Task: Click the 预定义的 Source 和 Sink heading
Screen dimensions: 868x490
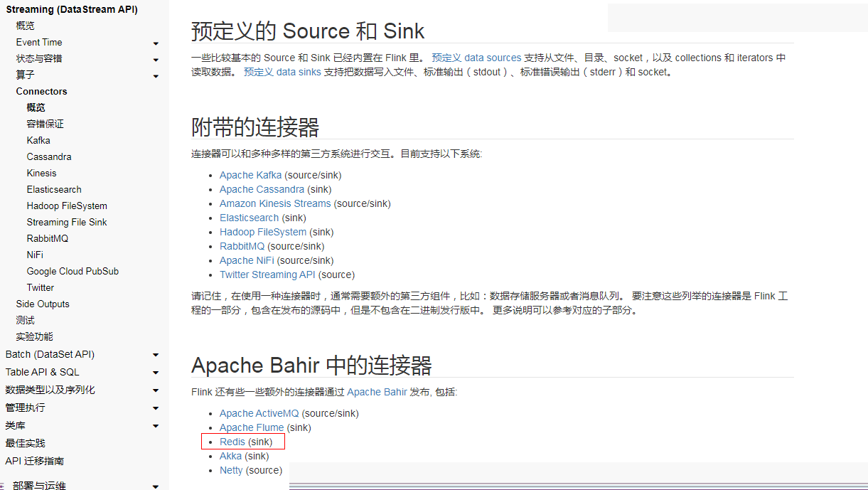Action: click(308, 31)
